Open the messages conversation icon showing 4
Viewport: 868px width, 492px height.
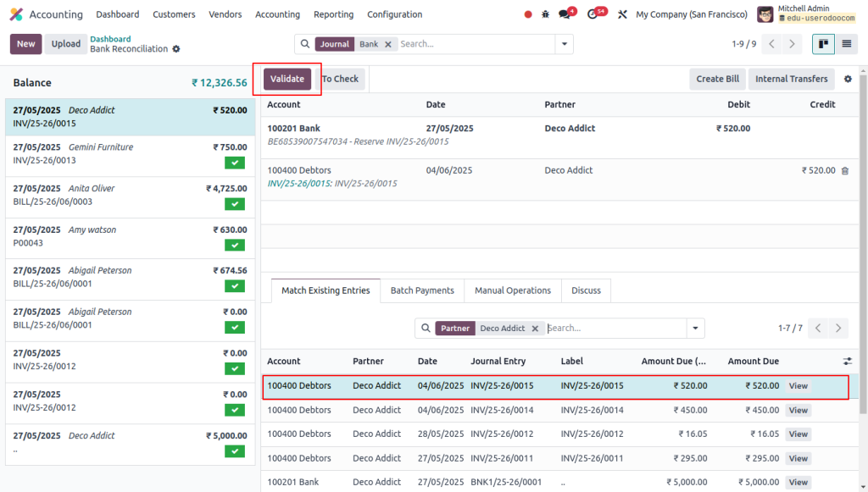coord(564,14)
